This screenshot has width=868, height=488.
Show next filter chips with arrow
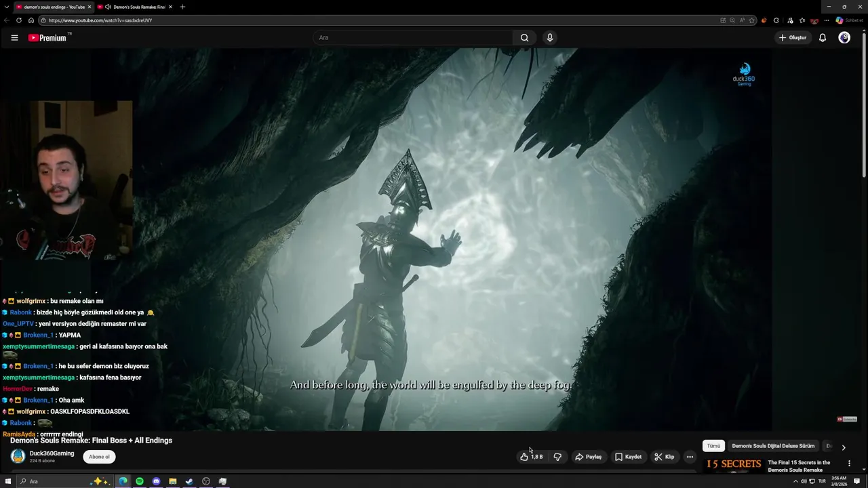pos(844,447)
